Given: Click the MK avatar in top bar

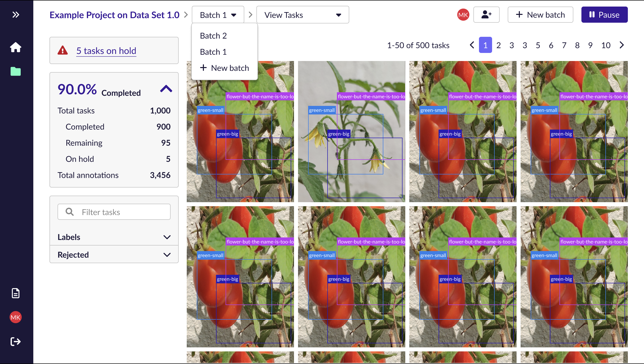Looking at the screenshot, I should point(463,15).
